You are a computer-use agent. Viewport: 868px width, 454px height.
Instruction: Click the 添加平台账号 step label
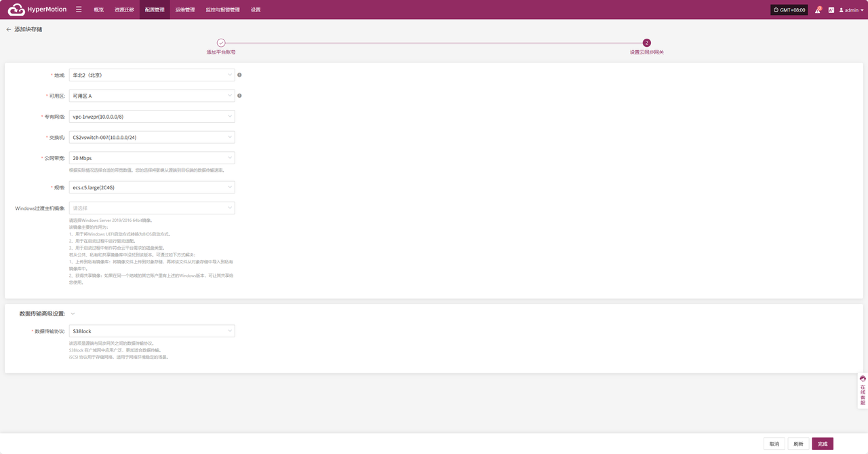coord(221,52)
